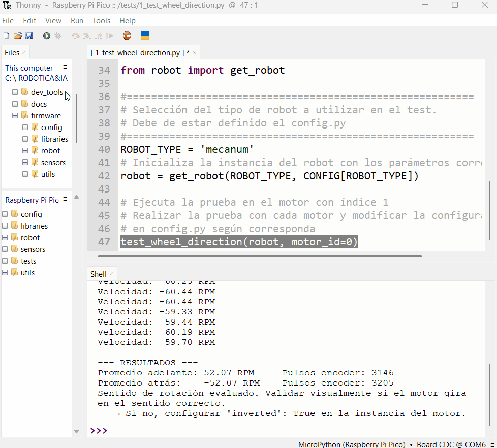Viewport: 497px width, 448px height.
Task: Open the File menu
Action: 8,21
